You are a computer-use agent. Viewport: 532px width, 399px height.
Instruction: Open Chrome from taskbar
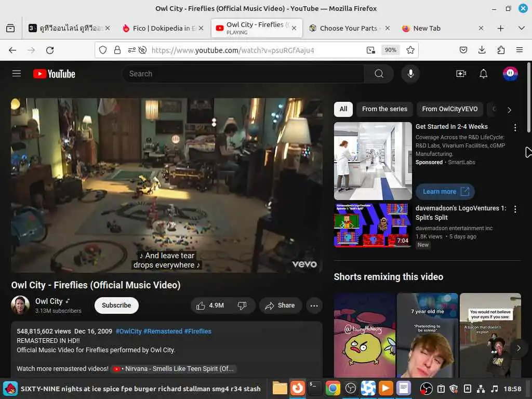click(333, 389)
